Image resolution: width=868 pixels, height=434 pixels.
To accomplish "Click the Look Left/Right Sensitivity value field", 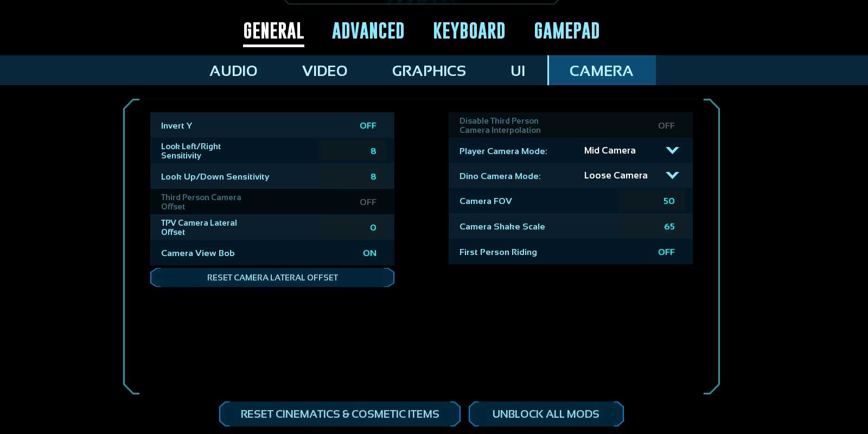I will click(353, 151).
